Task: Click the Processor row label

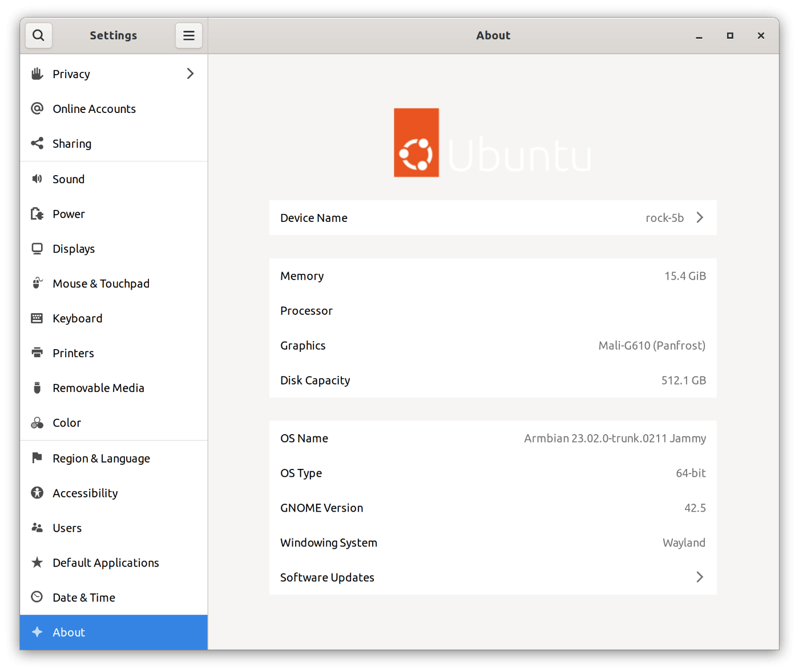Action: point(306,311)
